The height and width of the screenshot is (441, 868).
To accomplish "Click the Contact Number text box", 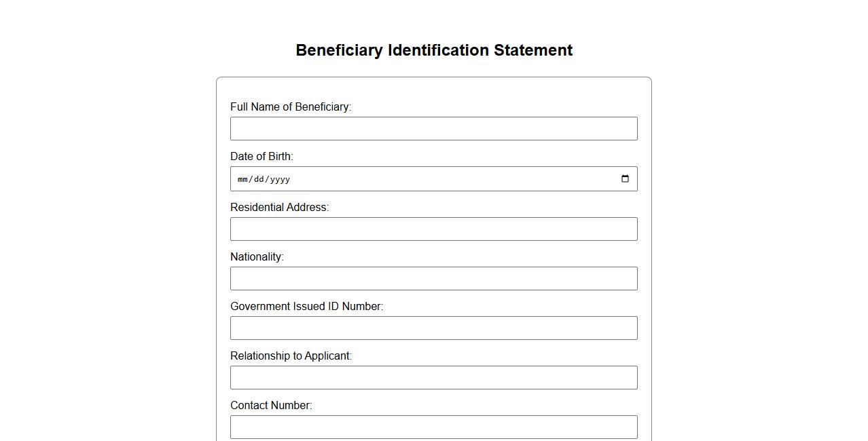I will (x=433, y=427).
